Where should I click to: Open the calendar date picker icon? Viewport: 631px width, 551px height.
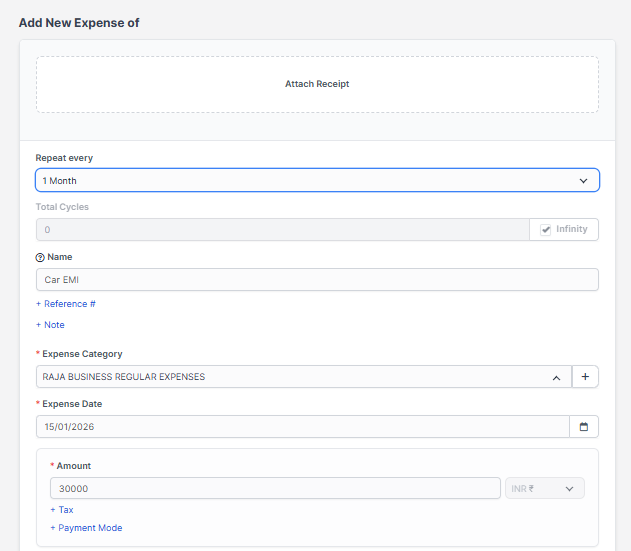coord(584,427)
